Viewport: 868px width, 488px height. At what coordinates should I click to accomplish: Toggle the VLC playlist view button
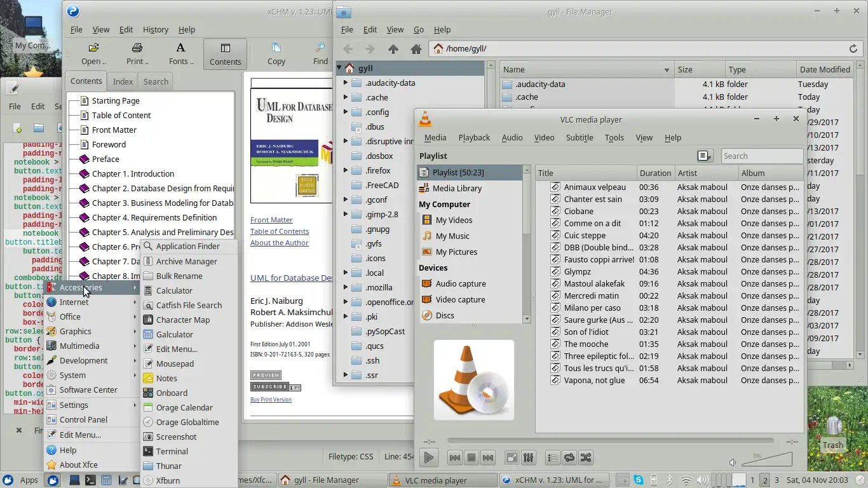pos(553,457)
